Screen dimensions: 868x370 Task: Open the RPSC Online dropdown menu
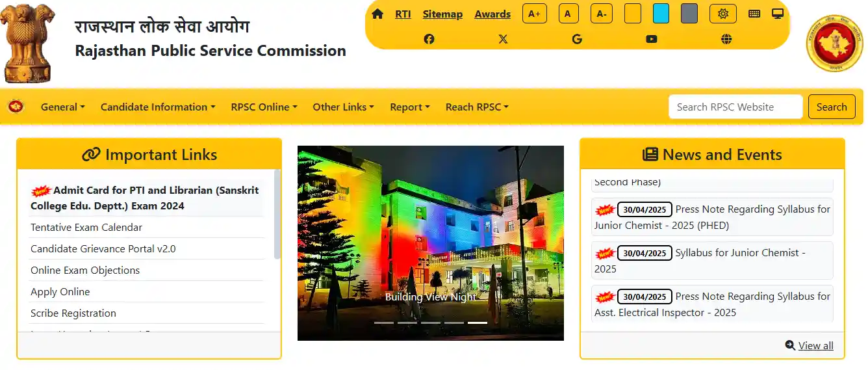coord(264,107)
